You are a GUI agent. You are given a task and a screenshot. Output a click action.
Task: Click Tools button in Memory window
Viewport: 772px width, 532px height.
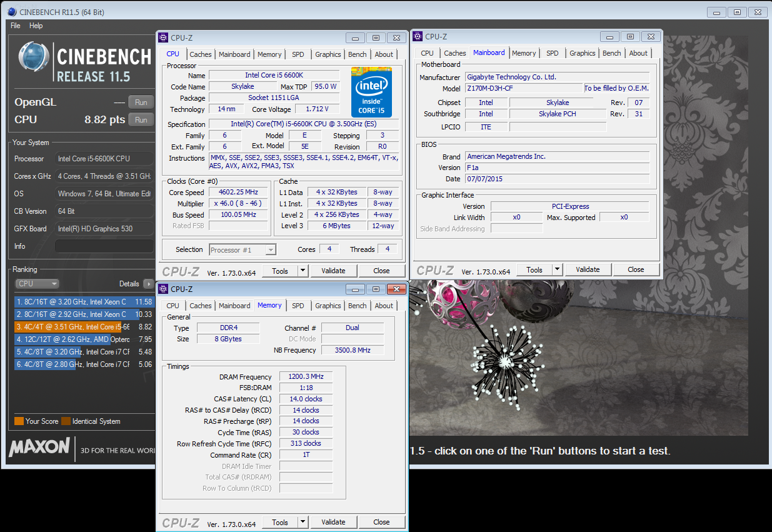click(x=280, y=522)
